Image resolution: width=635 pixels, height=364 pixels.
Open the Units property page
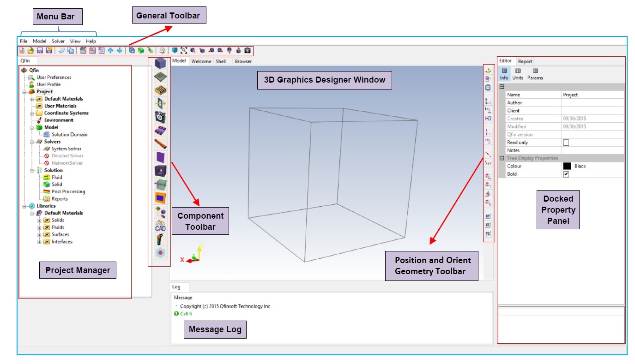(518, 74)
